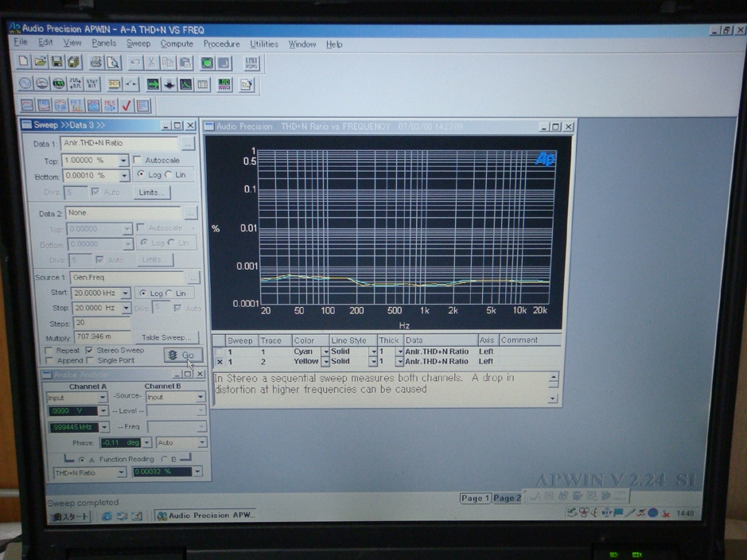This screenshot has width=747, height=560.
Task: Click the Go button in Sweep panel
Action: pyautogui.click(x=184, y=355)
